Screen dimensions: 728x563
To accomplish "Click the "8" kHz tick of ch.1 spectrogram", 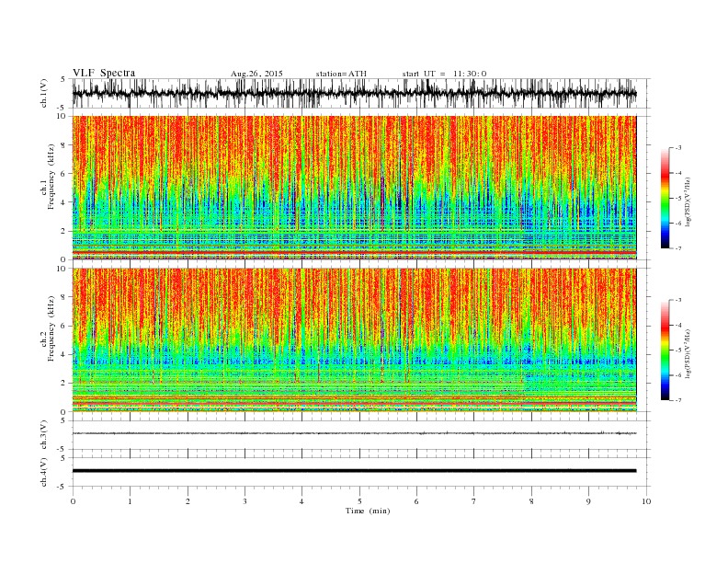I will click(64, 145).
